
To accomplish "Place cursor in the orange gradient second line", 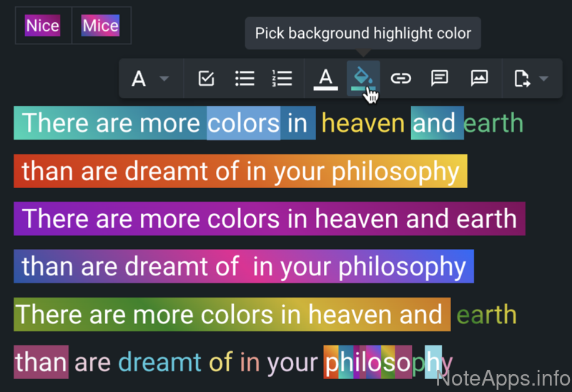I will click(240, 172).
